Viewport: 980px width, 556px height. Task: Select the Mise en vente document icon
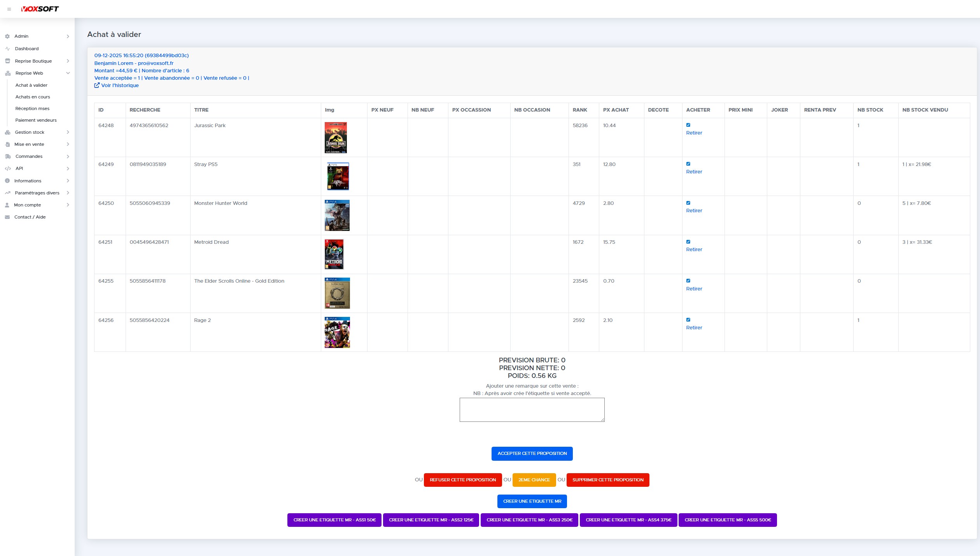pyautogui.click(x=7, y=144)
